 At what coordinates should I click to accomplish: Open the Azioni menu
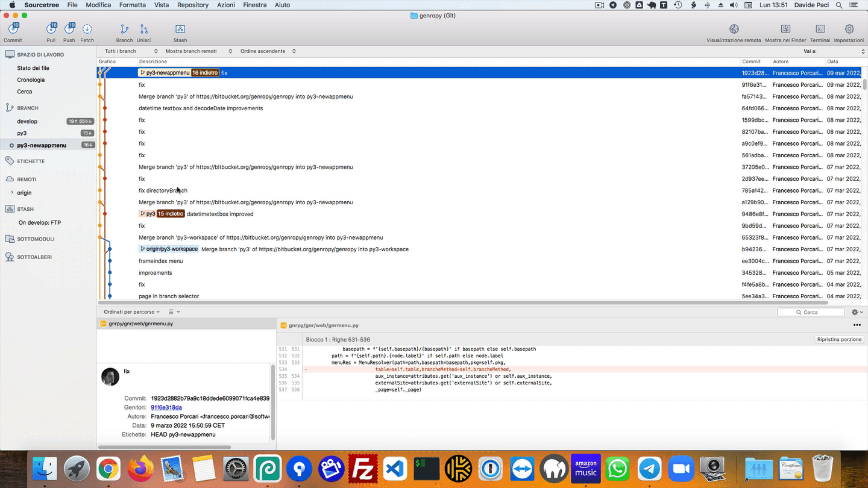click(x=226, y=5)
